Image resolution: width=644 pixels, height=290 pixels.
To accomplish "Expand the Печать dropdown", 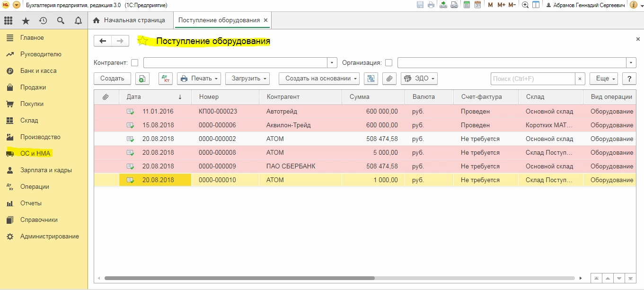I will [x=199, y=79].
